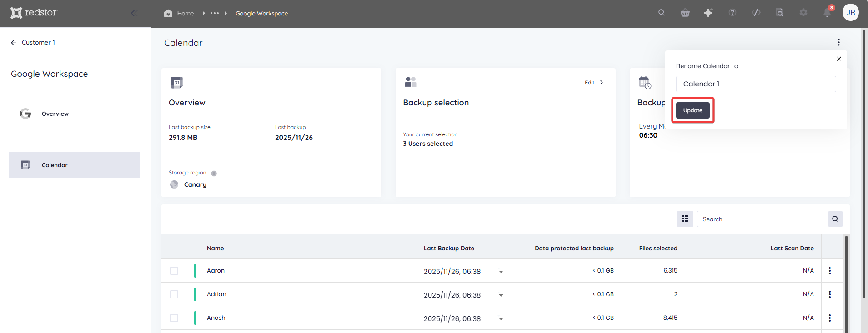Click the Home breadcrumb link
The height and width of the screenshot is (333, 868).
185,13
